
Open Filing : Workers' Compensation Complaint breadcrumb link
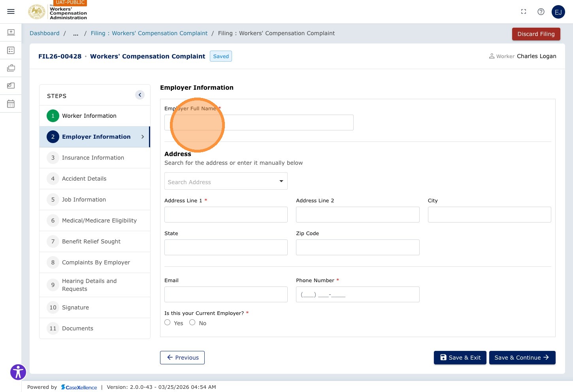coord(149,34)
